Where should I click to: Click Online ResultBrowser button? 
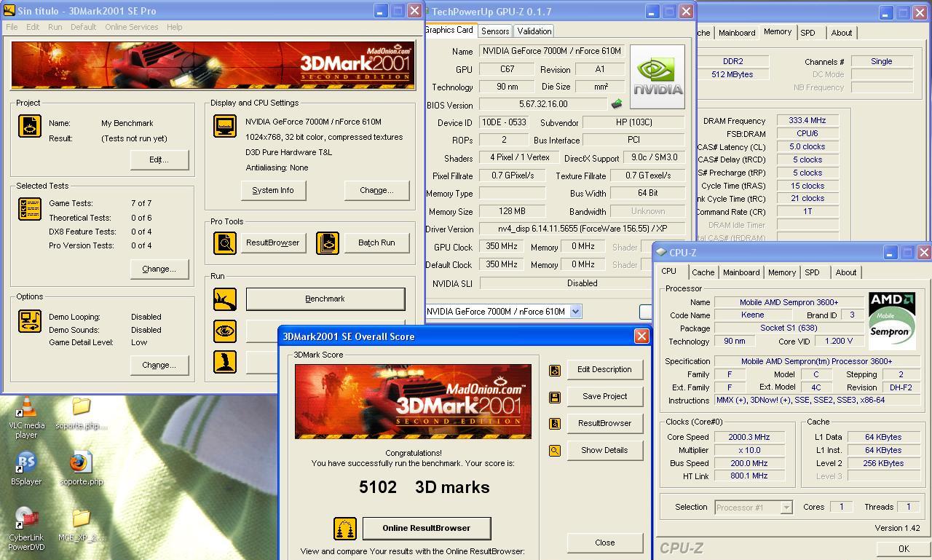pos(427,528)
